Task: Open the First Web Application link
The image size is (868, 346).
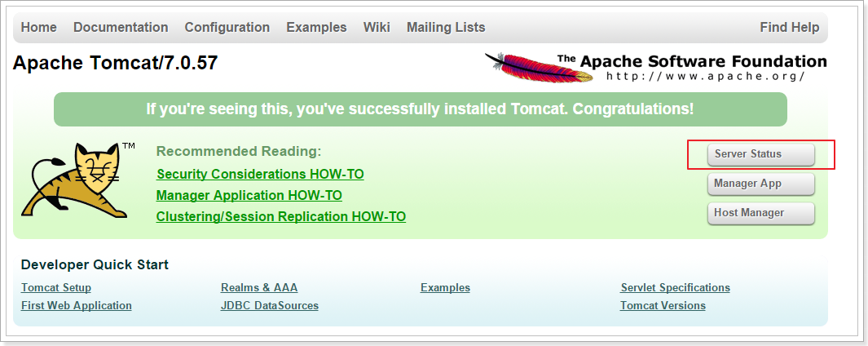Action: tap(77, 306)
